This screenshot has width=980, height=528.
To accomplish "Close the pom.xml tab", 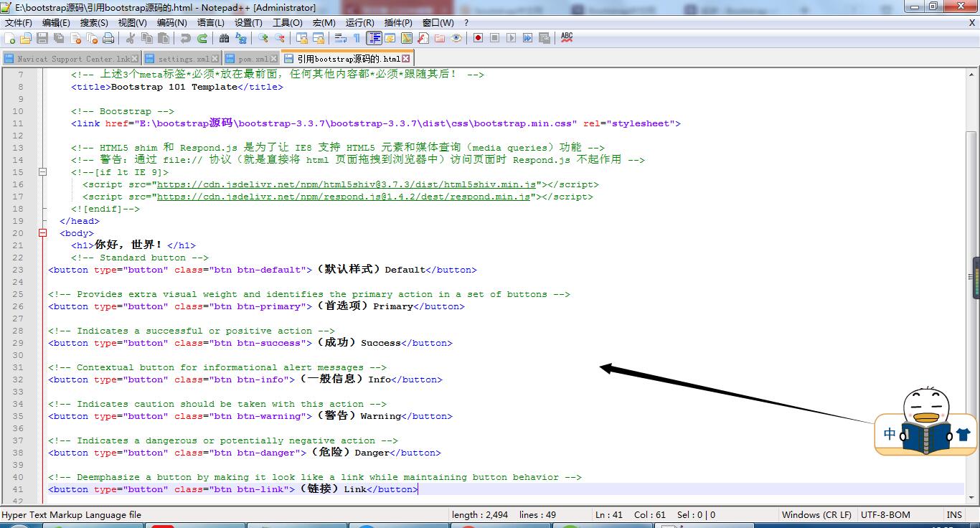I will [x=274, y=59].
